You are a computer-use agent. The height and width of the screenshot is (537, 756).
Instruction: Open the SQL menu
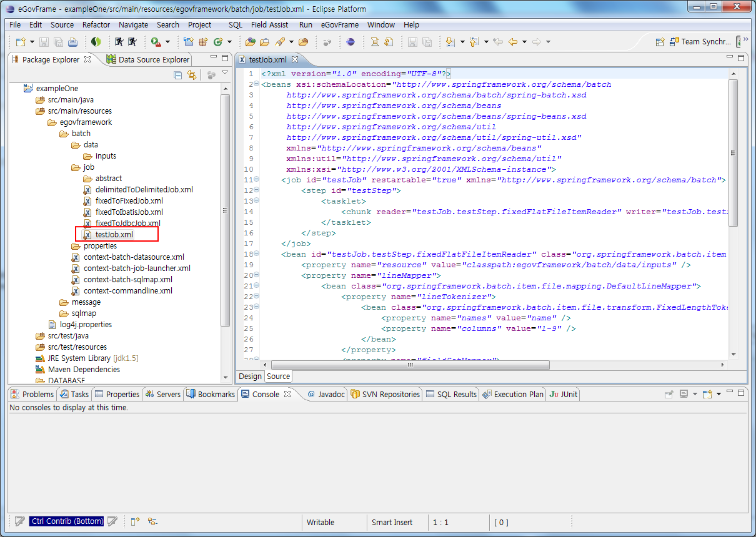tap(236, 25)
